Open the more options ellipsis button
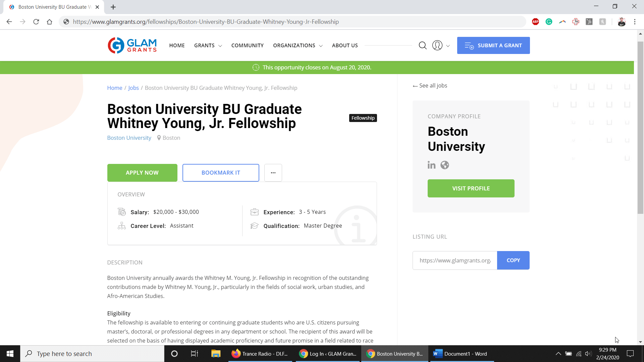 273,173
